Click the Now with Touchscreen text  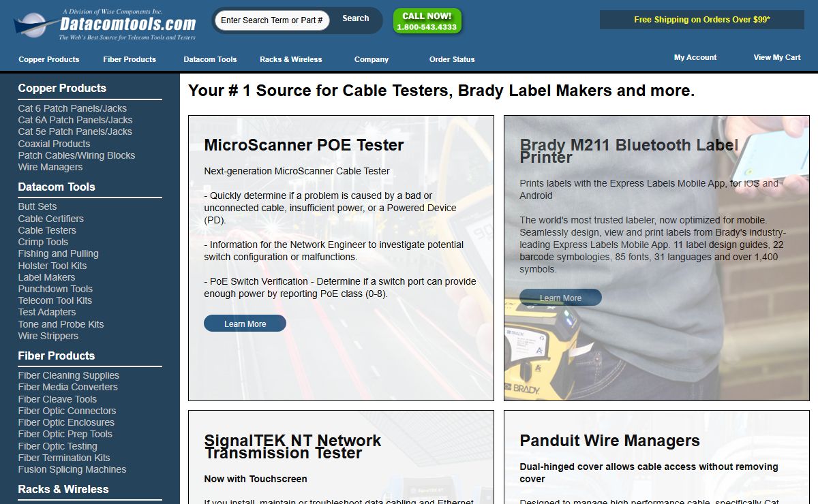256,479
